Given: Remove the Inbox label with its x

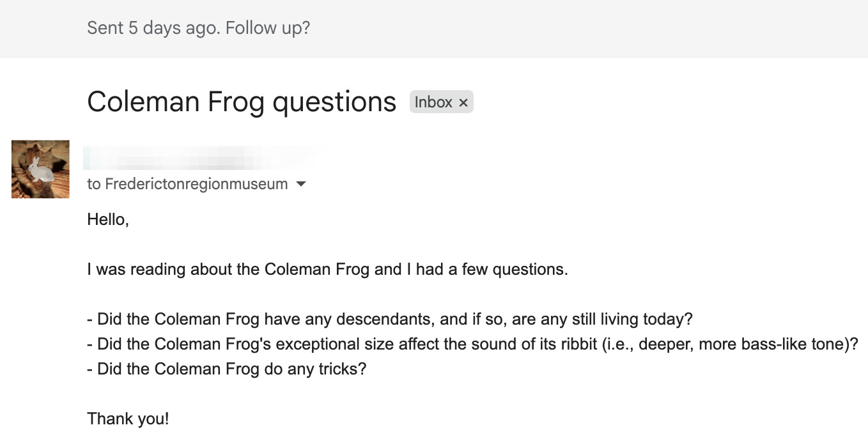Looking at the screenshot, I should [463, 102].
